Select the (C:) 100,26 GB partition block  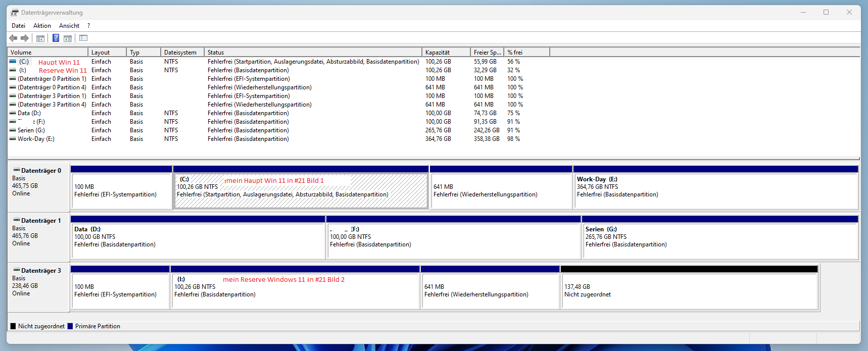[301, 191]
